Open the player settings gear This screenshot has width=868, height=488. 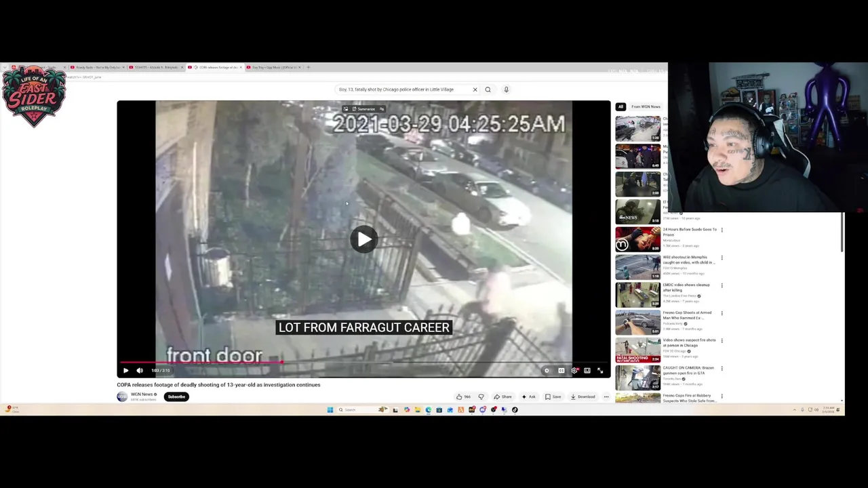tap(574, 371)
